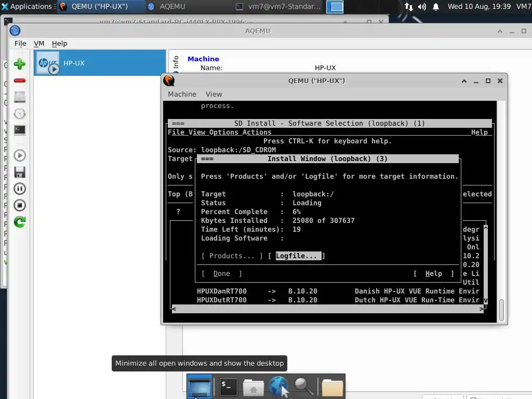Click the network connection icon in tray
Screen dimensions: 532x399
pyautogui.click(x=409, y=6)
